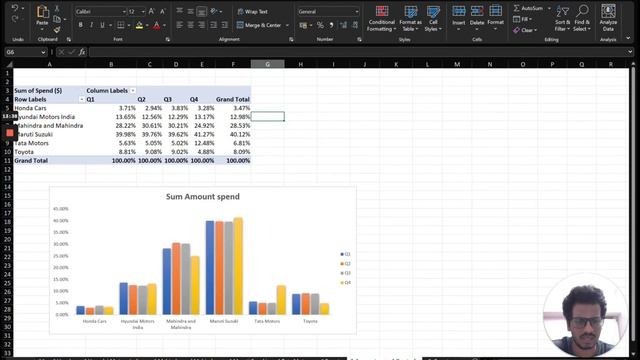
Task: Click the Cut scissors icon
Action: click(x=57, y=9)
